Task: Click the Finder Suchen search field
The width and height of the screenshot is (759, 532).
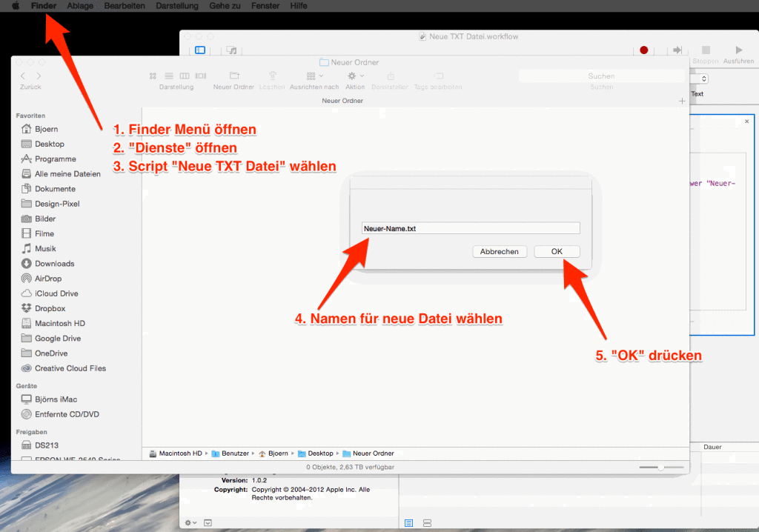Action: point(602,76)
